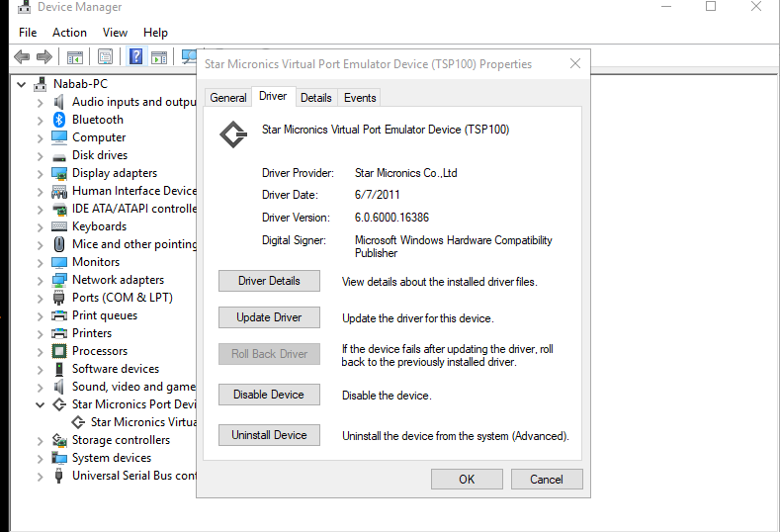Collapse the Star Micronics Port Devices node
The image size is (780, 532).
41,405
